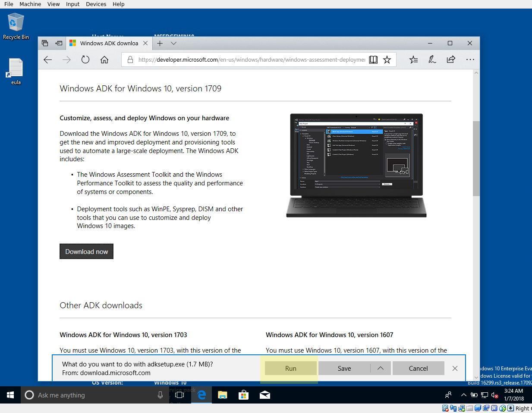The height and width of the screenshot is (413, 532).
Task: Open the Recycle Bin desktop icon
Action: [16, 26]
